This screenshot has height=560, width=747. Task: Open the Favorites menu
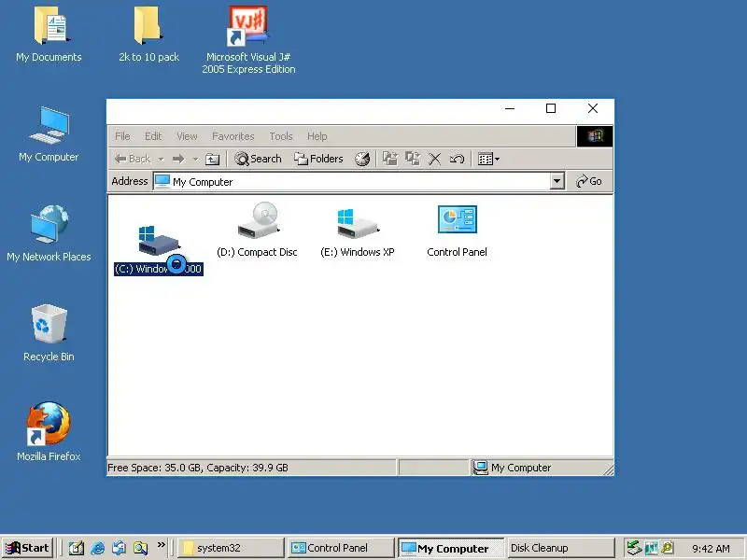[233, 136]
